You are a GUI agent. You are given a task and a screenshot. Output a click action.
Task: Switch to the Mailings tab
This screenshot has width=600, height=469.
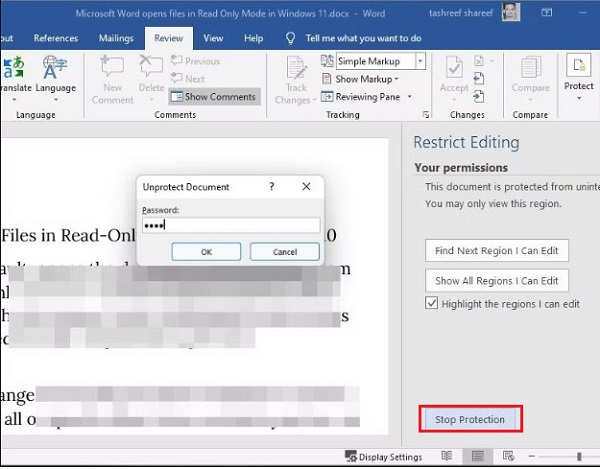click(116, 38)
